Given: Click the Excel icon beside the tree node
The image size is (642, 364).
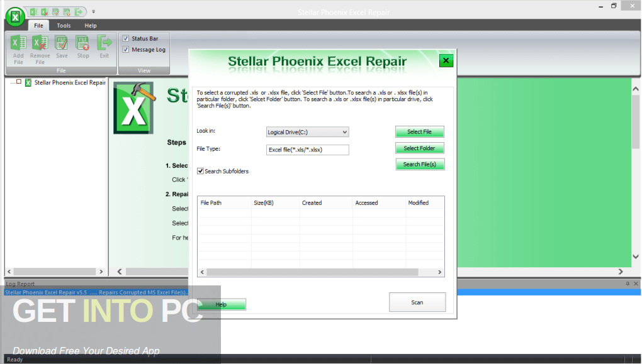Looking at the screenshot, I should click(x=28, y=82).
